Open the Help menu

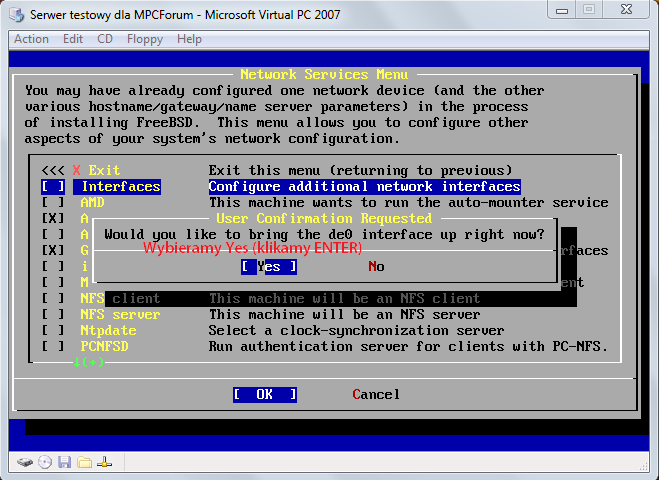pos(189,39)
